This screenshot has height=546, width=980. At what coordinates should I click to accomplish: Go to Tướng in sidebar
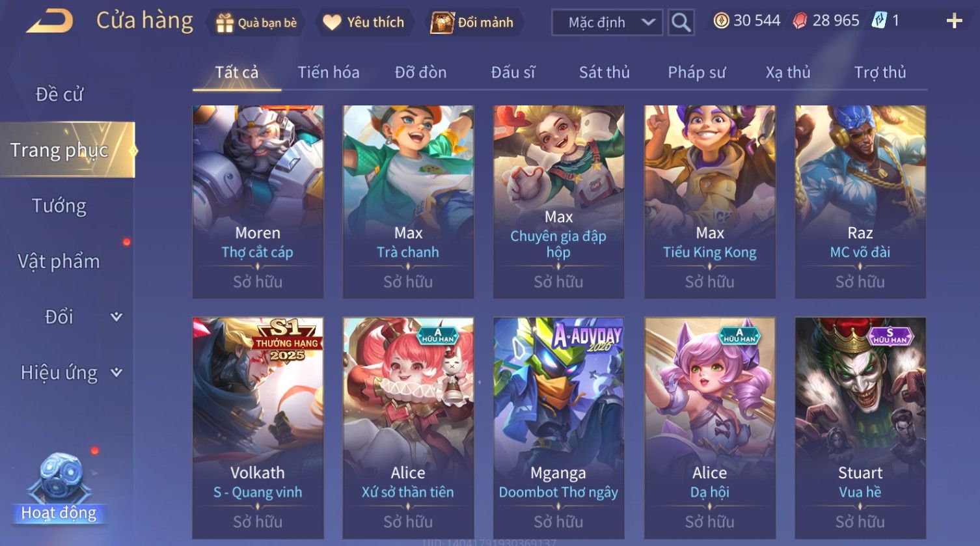pos(59,206)
